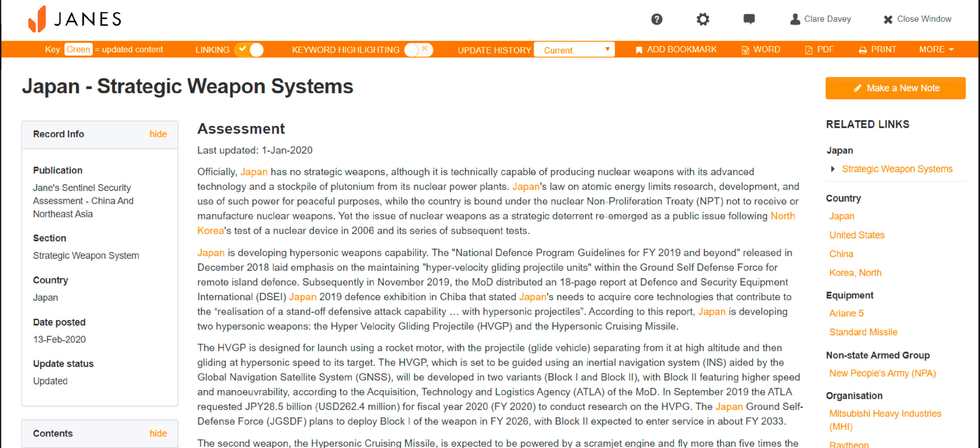
Task: Hide the Record Info panel
Action: coord(158,134)
